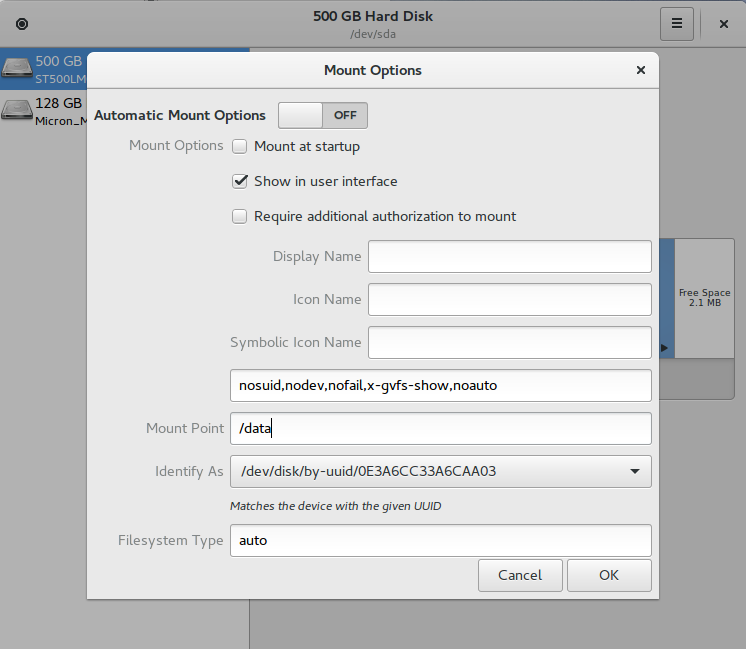The height and width of the screenshot is (649, 746).
Task: Close the Mount Options dialog
Action: coord(641,70)
